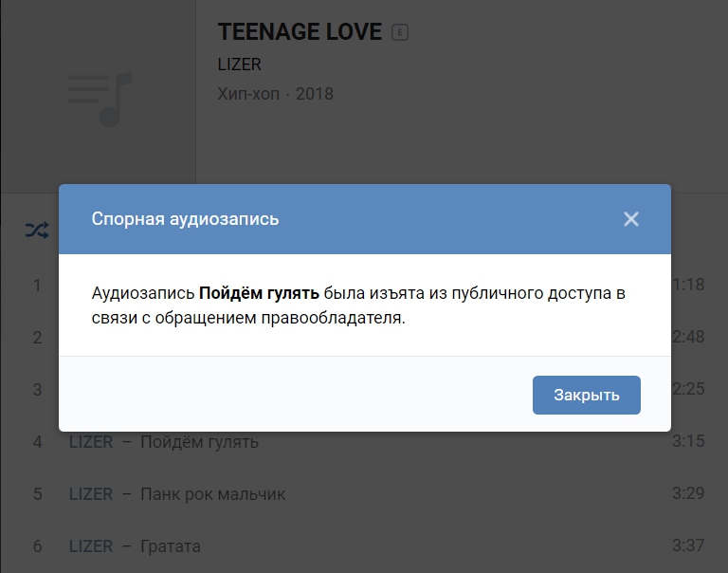Close the dialog with the X icon
The width and height of the screenshot is (728, 573).
tap(631, 219)
